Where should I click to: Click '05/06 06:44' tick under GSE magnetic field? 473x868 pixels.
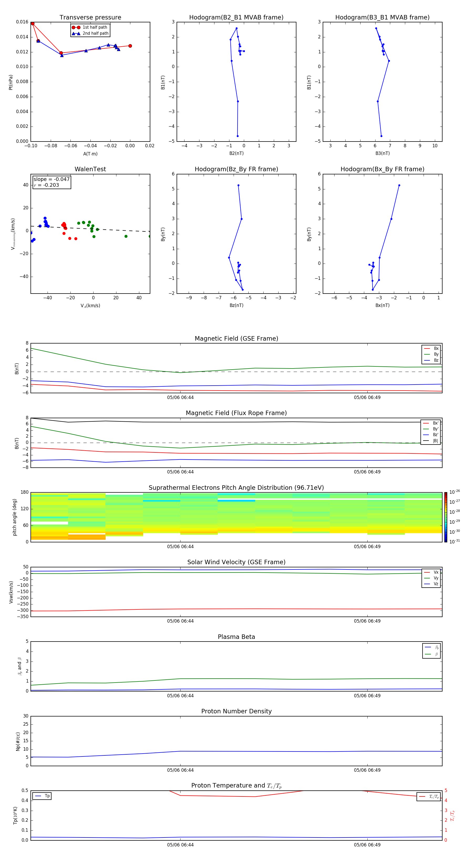180,398
